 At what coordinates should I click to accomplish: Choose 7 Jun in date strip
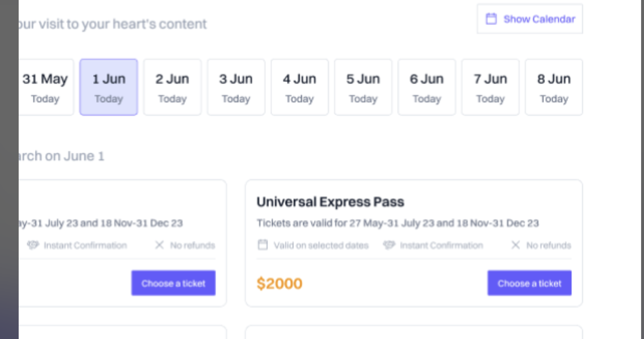click(x=490, y=87)
